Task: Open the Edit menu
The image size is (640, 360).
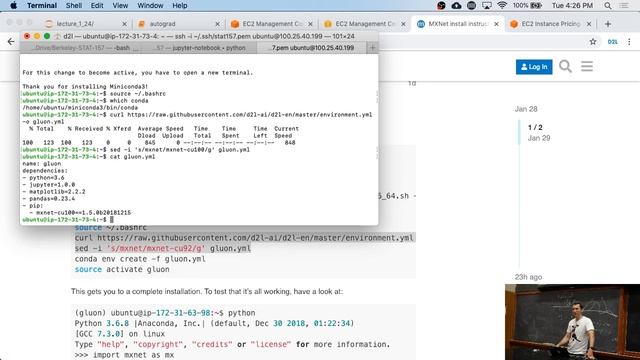Action: (97, 6)
